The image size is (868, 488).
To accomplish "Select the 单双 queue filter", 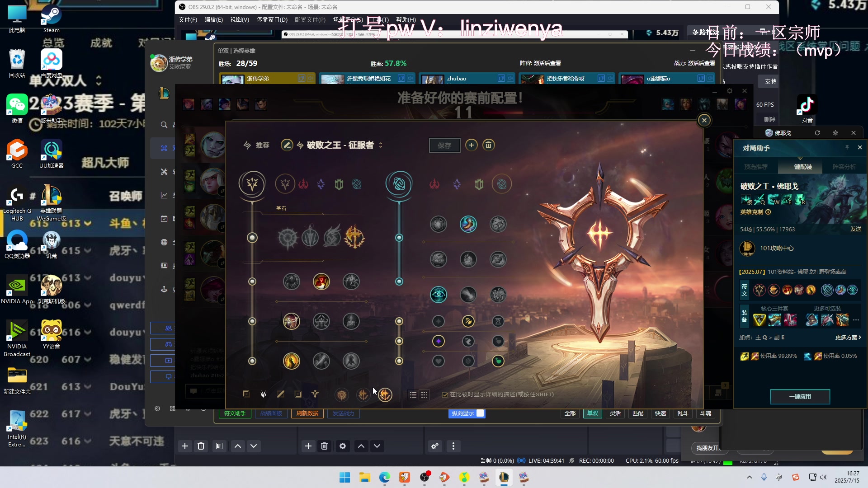I will 593,413.
